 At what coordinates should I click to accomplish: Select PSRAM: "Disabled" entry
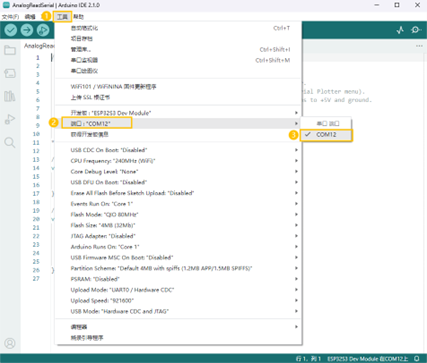178,279
